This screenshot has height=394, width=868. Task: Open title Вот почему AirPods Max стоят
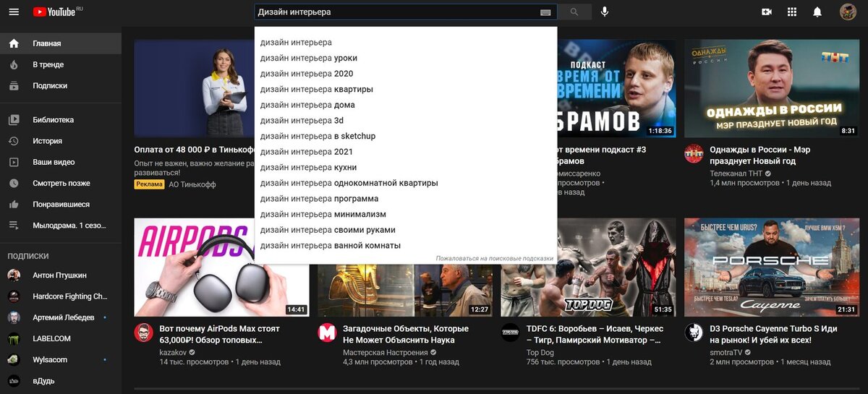click(x=220, y=334)
